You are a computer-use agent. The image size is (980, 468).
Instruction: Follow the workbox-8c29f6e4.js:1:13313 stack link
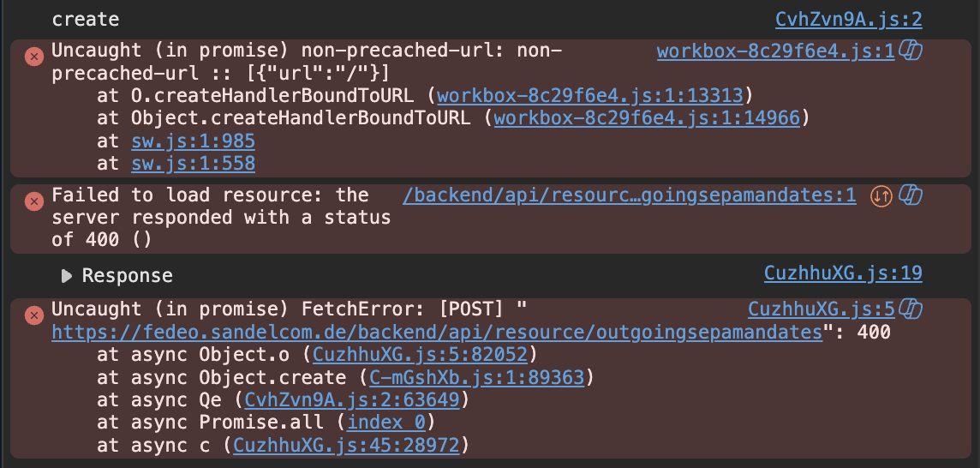tap(590, 96)
